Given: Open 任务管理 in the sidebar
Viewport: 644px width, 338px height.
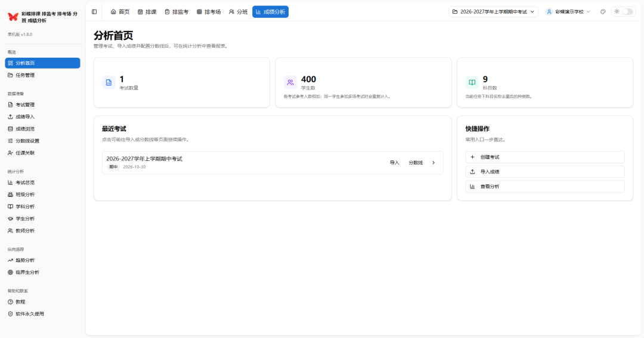Looking at the screenshot, I should pos(42,75).
